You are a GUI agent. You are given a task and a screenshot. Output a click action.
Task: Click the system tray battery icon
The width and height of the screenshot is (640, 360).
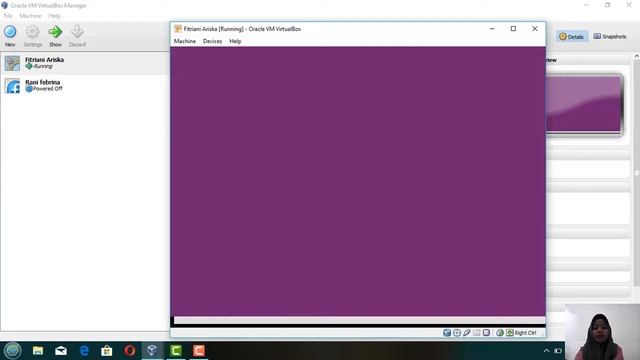pos(558,351)
